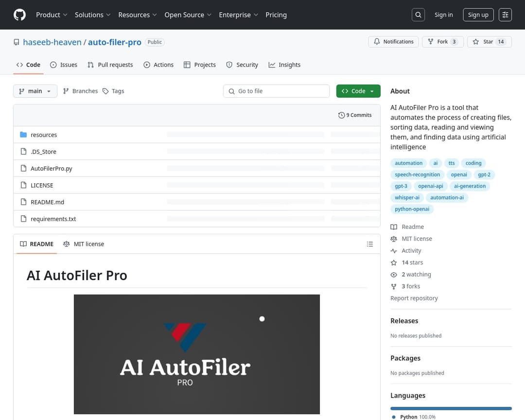
Task: Select the MIT license tab
Action: (x=84, y=244)
